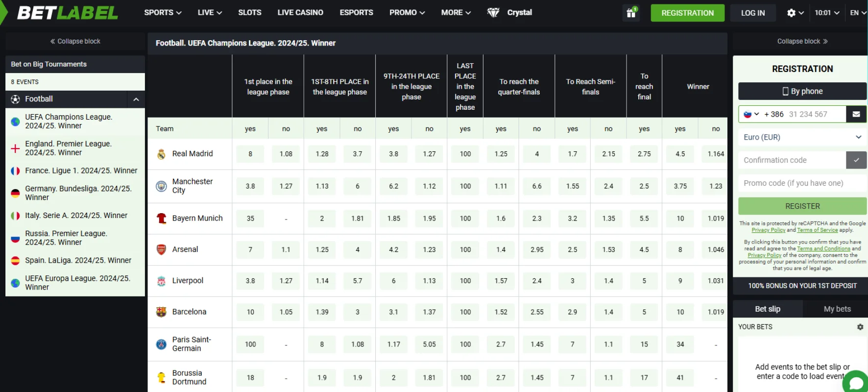868x392 pixels.
Task: Open ESPORTS menu item
Action: click(356, 13)
